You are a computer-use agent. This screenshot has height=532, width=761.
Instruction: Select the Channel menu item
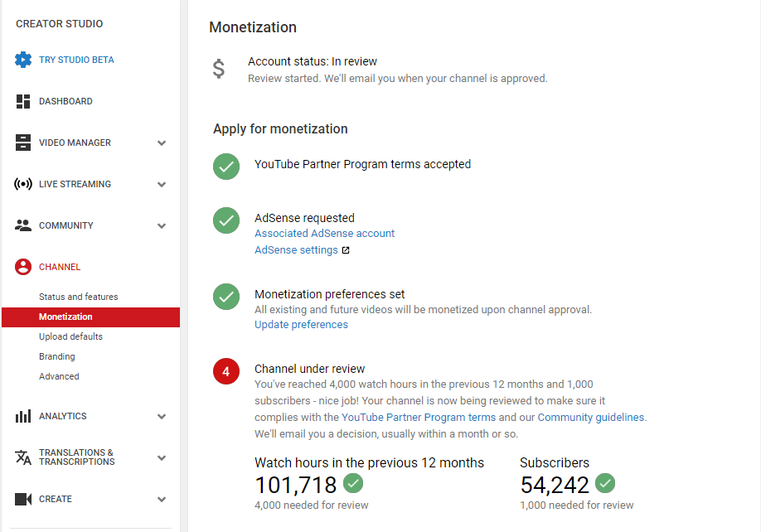(60, 267)
